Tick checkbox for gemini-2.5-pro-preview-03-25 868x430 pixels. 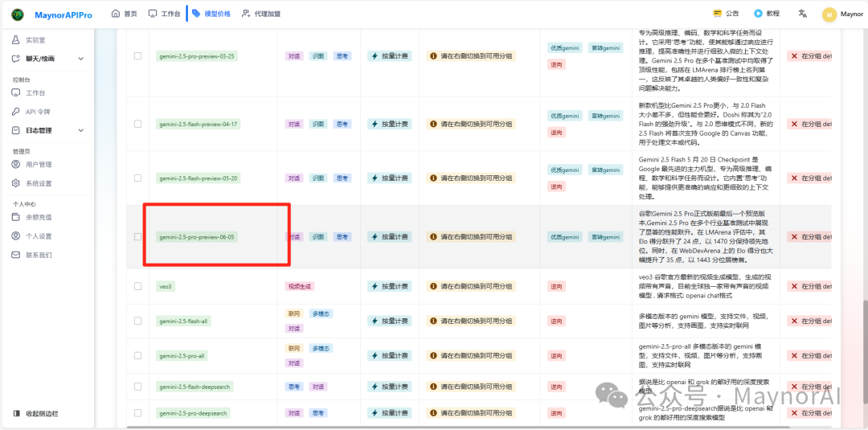point(138,56)
